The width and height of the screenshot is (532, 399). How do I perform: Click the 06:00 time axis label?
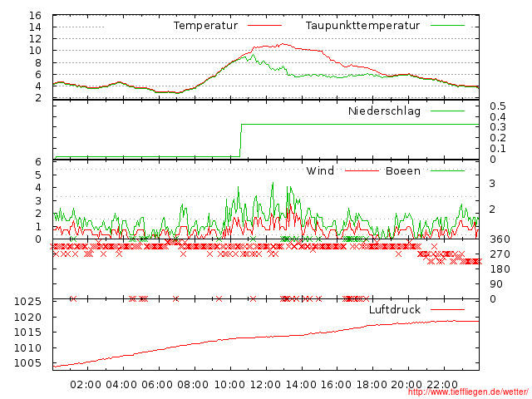(157, 385)
